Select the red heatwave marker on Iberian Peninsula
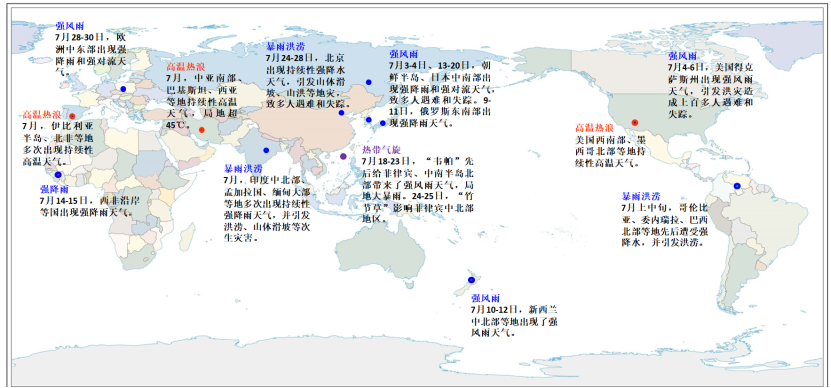831x388 pixels. point(72,116)
